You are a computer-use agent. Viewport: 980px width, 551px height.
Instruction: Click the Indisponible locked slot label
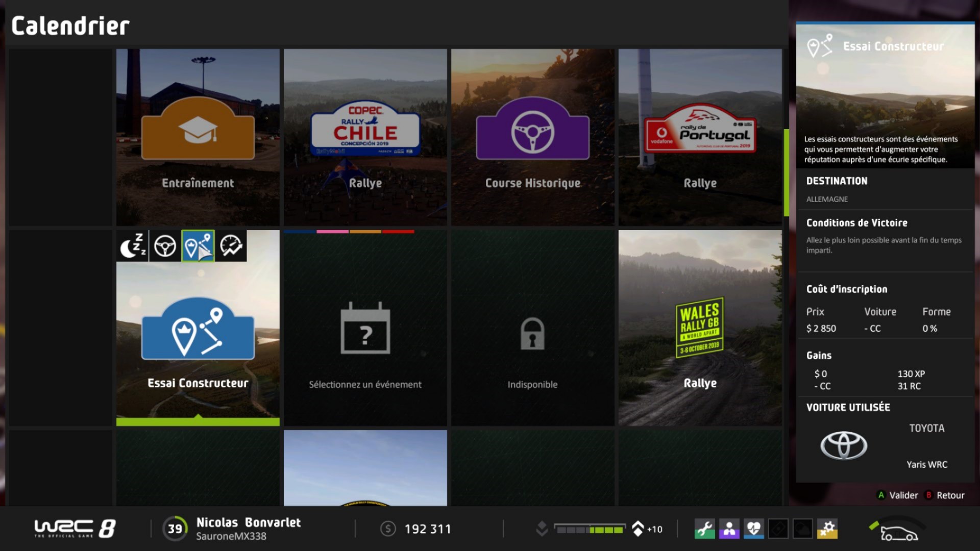coord(532,384)
